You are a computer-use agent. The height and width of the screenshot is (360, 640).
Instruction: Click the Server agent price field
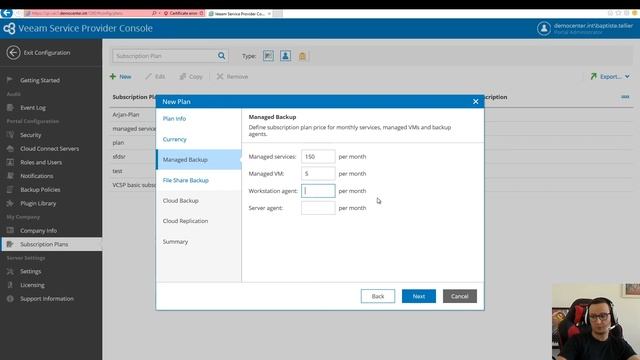click(x=318, y=208)
